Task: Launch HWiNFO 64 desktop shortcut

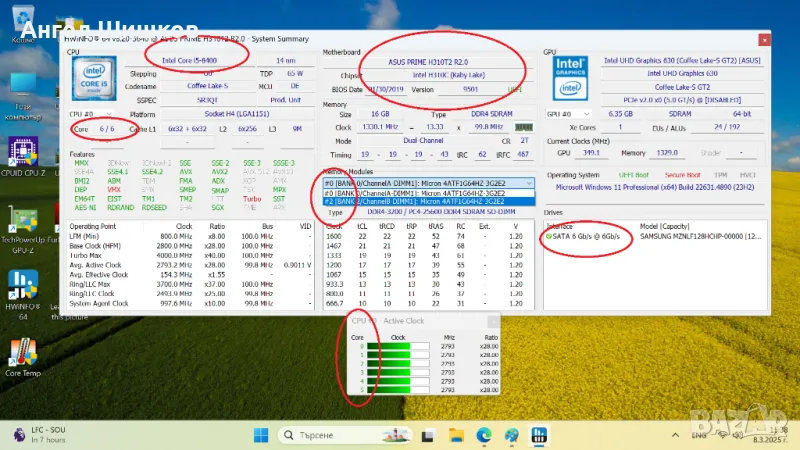Action: tap(22, 284)
